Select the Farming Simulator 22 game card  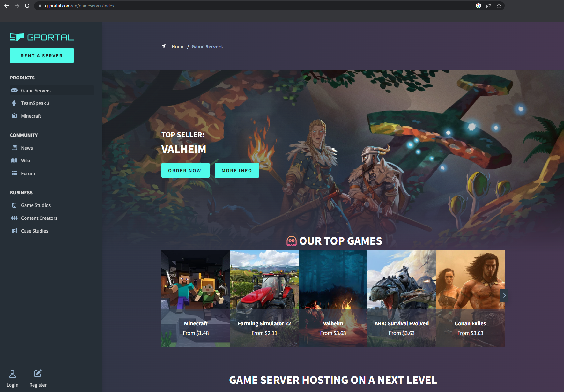[264, 299]
